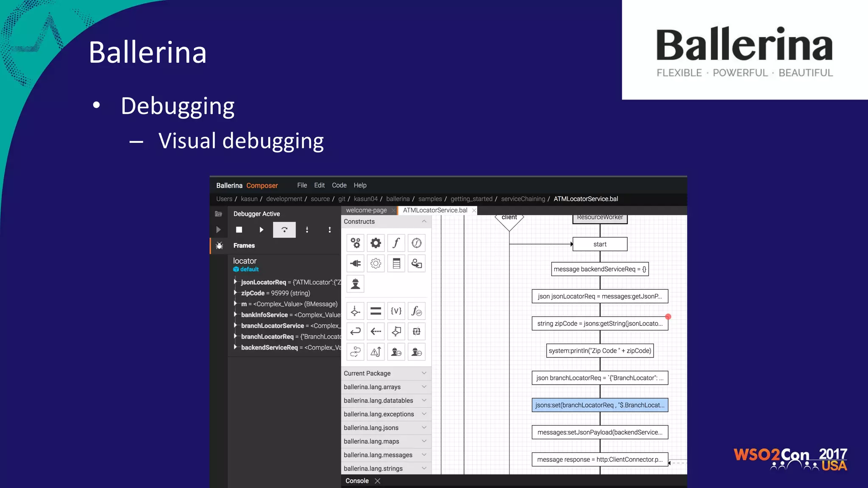Expand the jsonLocatorReq variable
The height and width of the screenshot is (488, 868).
(x=235, y=282)
